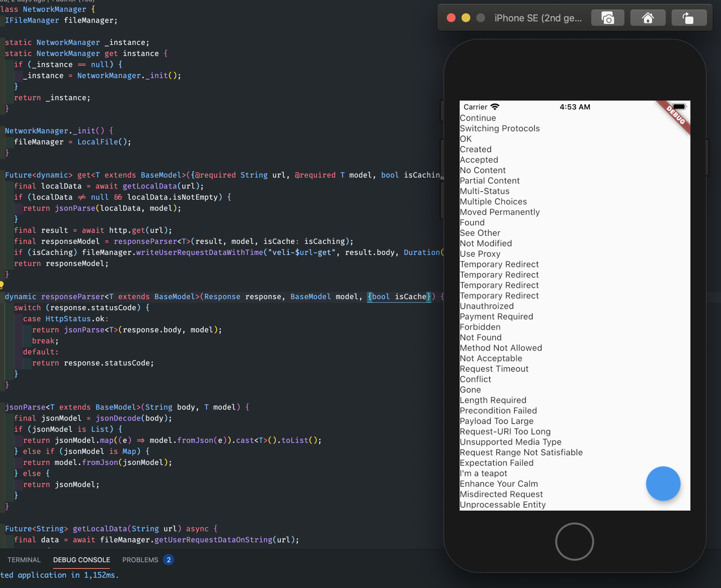721x588 pixels.
Task: Select the DEBUG CONSOLE tab
Action: 81,560
